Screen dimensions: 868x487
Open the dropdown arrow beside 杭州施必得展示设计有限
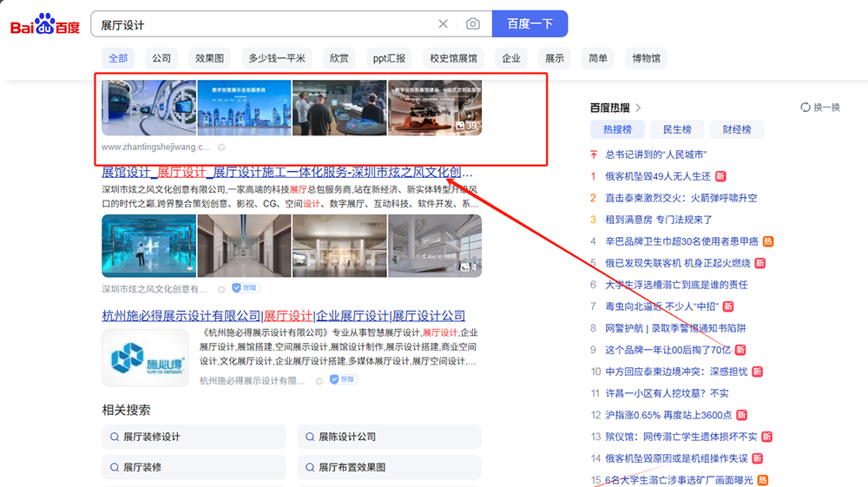pos(319,380)
